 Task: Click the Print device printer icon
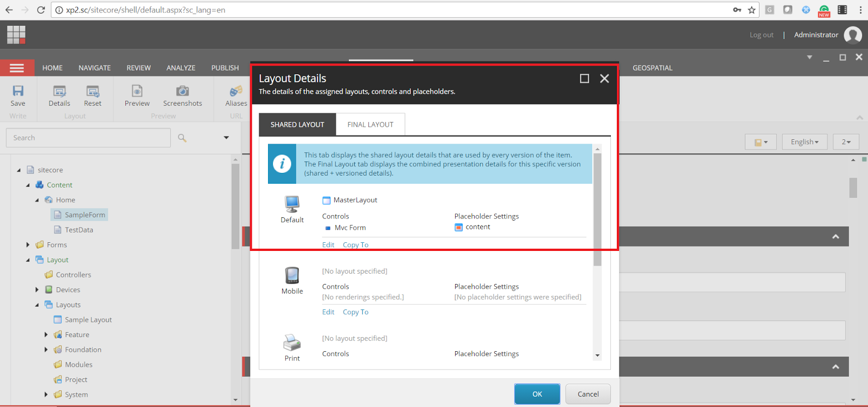(x=292, y=343)
